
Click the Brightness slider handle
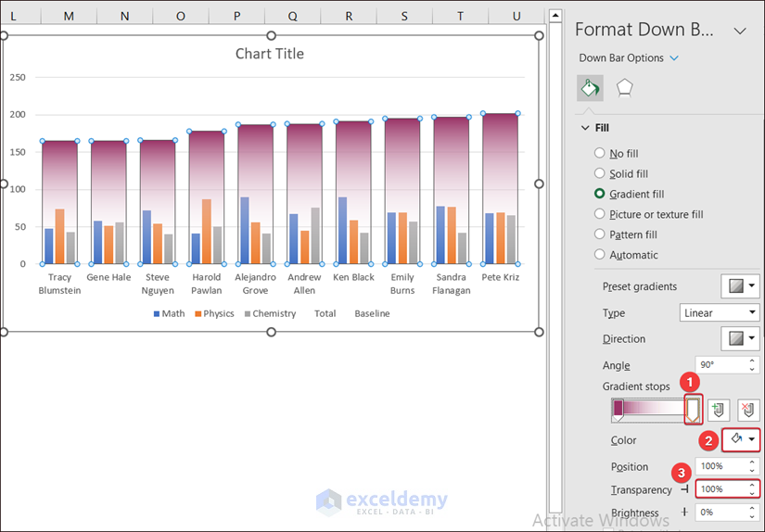pos(684,512)
